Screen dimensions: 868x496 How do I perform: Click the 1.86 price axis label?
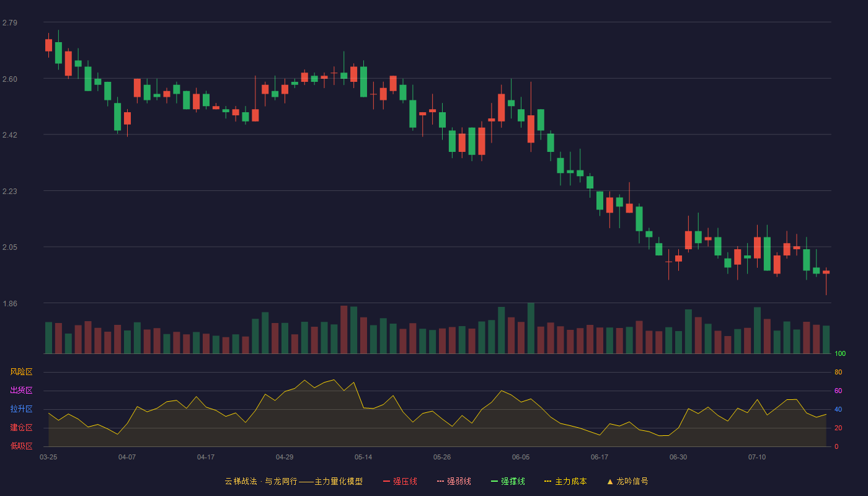(10, 304)
